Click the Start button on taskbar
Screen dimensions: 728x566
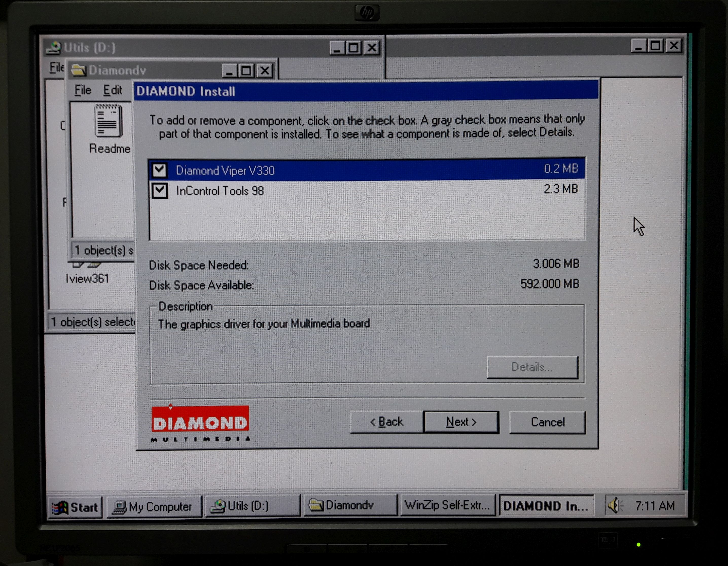(x=75, y=507)
